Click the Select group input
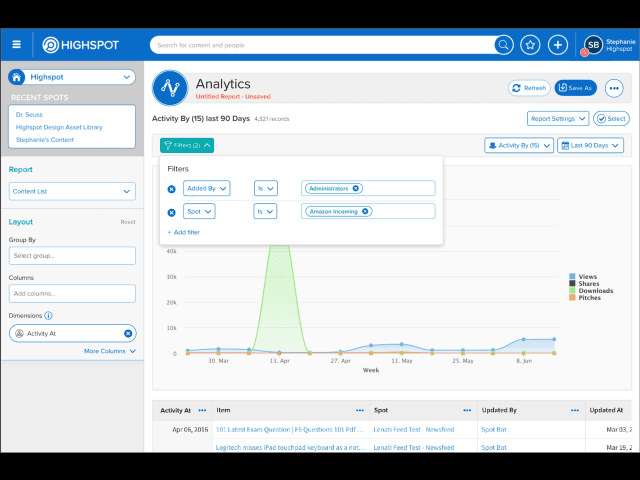Screen dimensions: 640x480 click(x=72, y=256)
